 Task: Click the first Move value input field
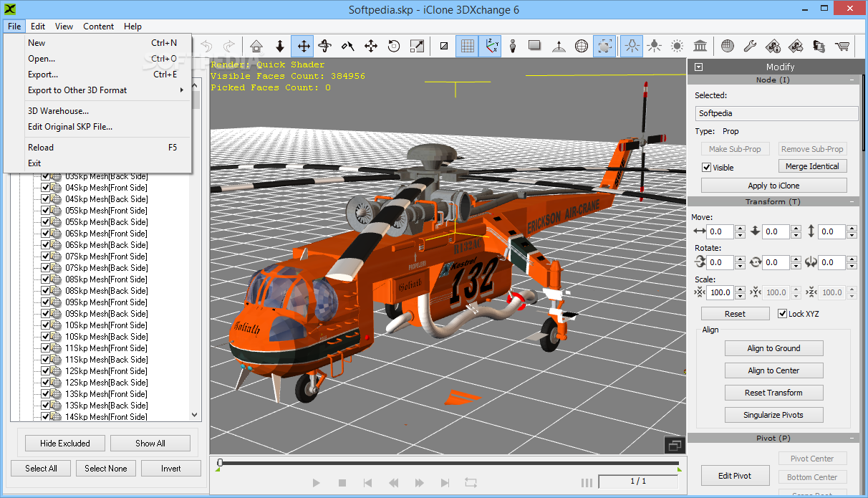coord(720,232)
